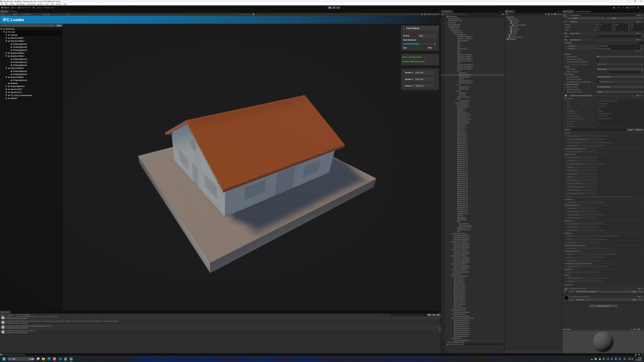644x362 pixels.
Task: Switch to the Asset Store Uploader tab
Action: coord(584,11)
